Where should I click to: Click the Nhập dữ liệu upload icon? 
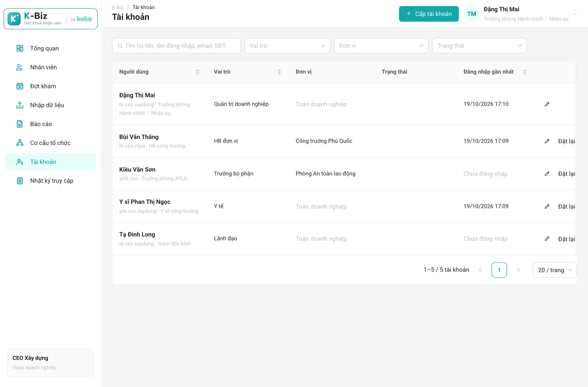(20, 105)
